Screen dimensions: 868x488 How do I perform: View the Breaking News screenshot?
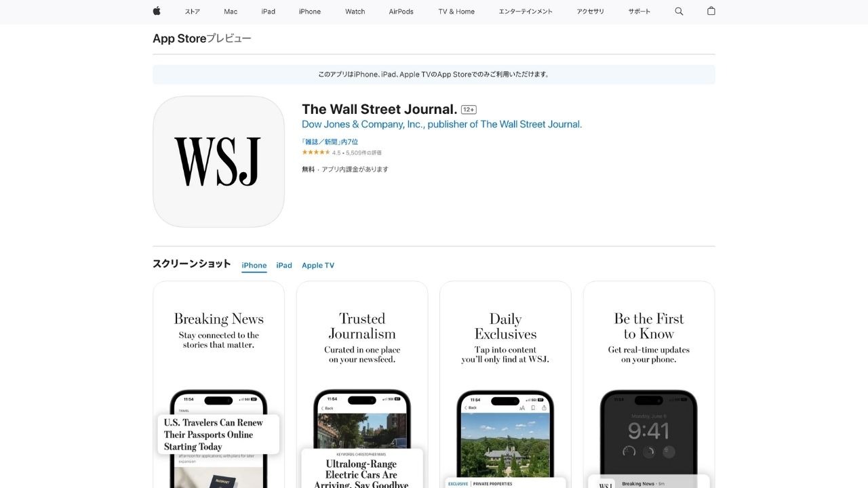pos(218,384)
